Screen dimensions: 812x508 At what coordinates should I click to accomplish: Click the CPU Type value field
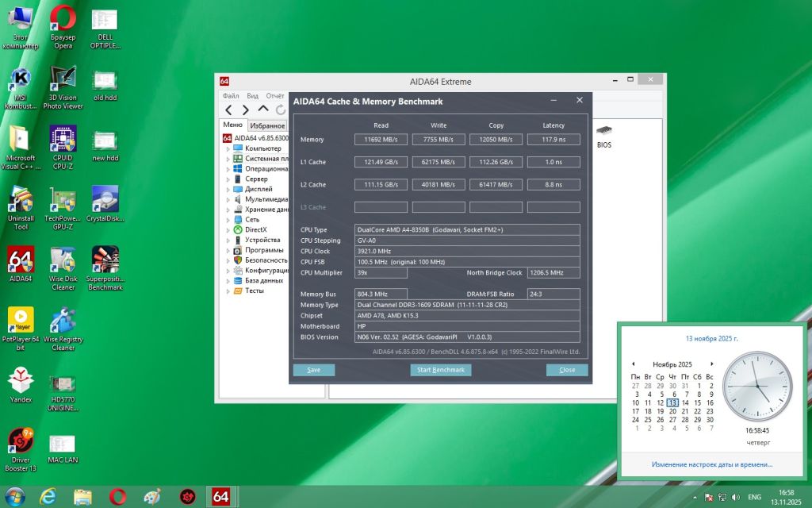(x=467, y=229)
